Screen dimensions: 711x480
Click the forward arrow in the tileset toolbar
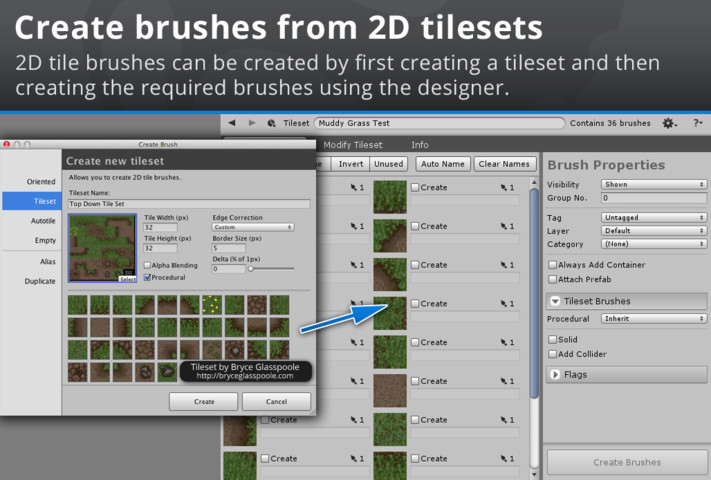pyautogui.click(x=252, y=123)
